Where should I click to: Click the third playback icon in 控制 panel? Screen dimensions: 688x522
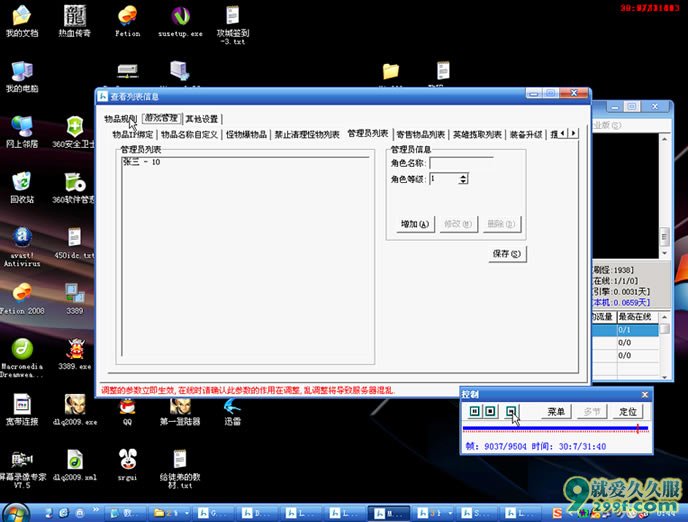click(511, 411)
